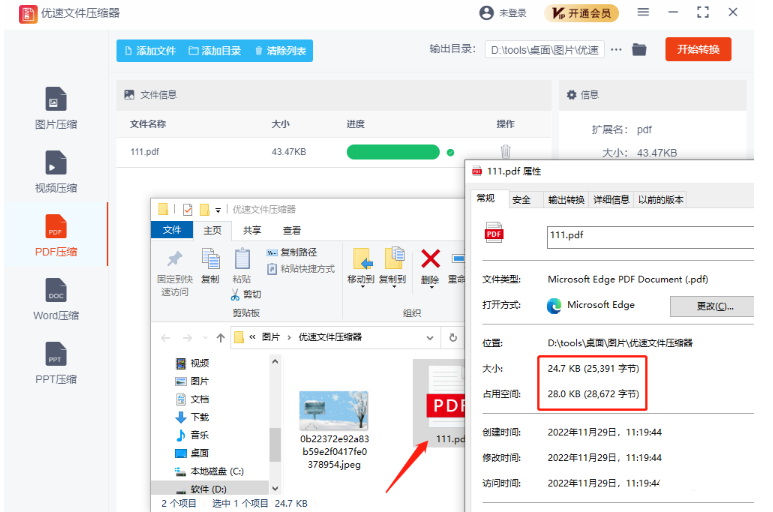Open the output folder icon
The height and width of the screenshot is (512, 773).
[x=639, y=49]
